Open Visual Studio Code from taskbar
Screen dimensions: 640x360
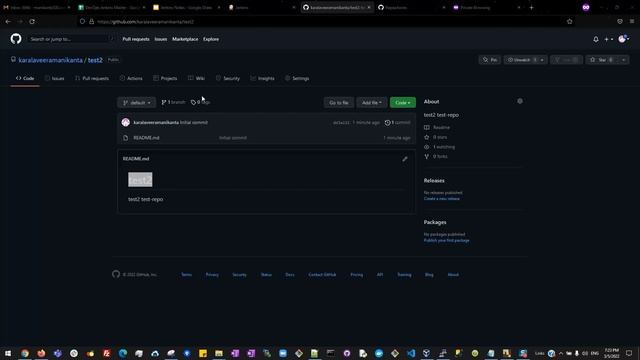(x=411, y=353)
